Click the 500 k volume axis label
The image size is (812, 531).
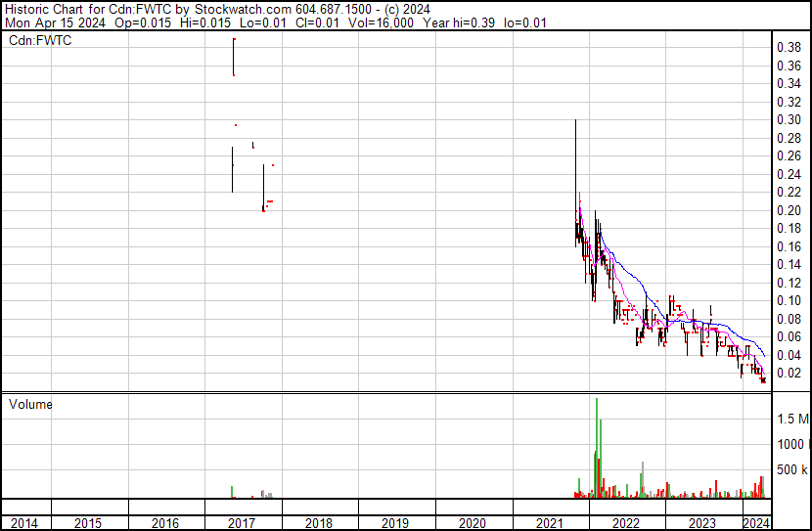[792, 469]
